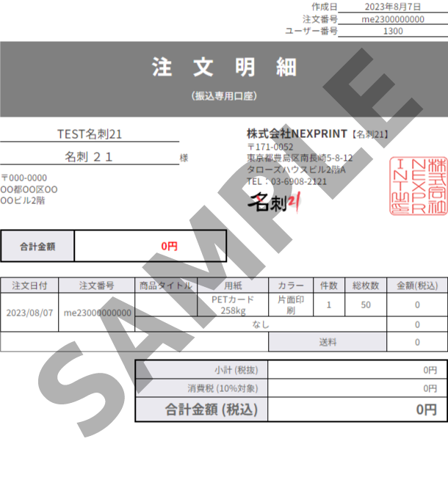Screen dimensions: 448x491
Task: Select the order number me2300000000 at top
Action: pyautogui.click(x=393, y=19)
